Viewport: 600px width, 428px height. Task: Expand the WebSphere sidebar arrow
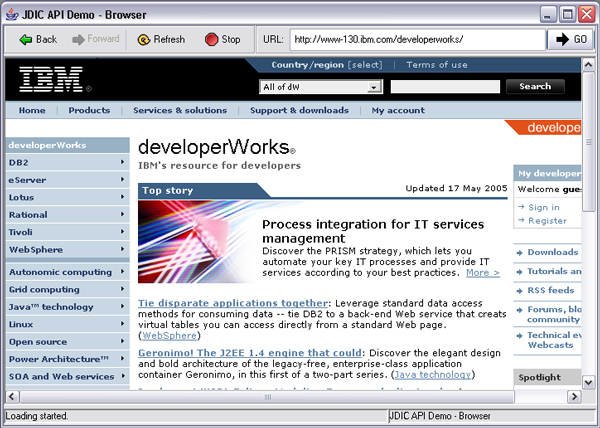coord(122,249)
